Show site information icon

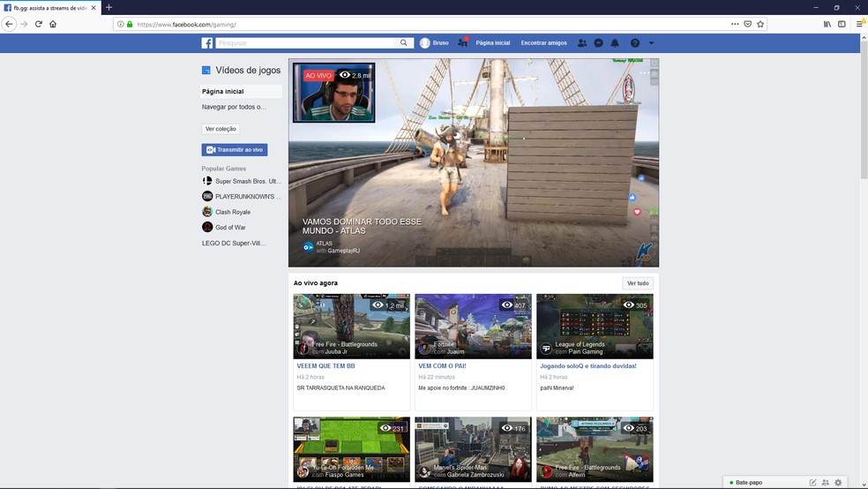120,24
